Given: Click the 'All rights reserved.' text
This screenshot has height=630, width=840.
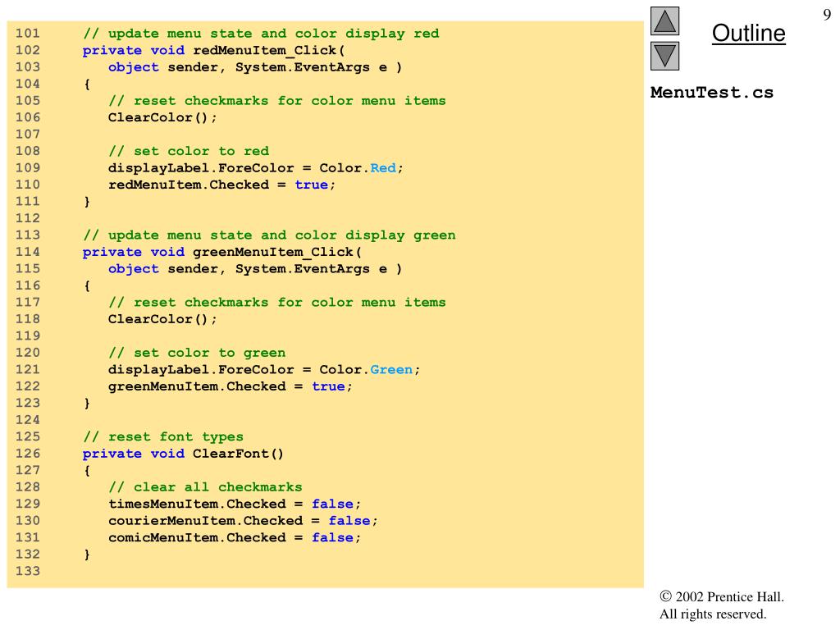Looking at the screenshot, I should [x=713, y=614].
